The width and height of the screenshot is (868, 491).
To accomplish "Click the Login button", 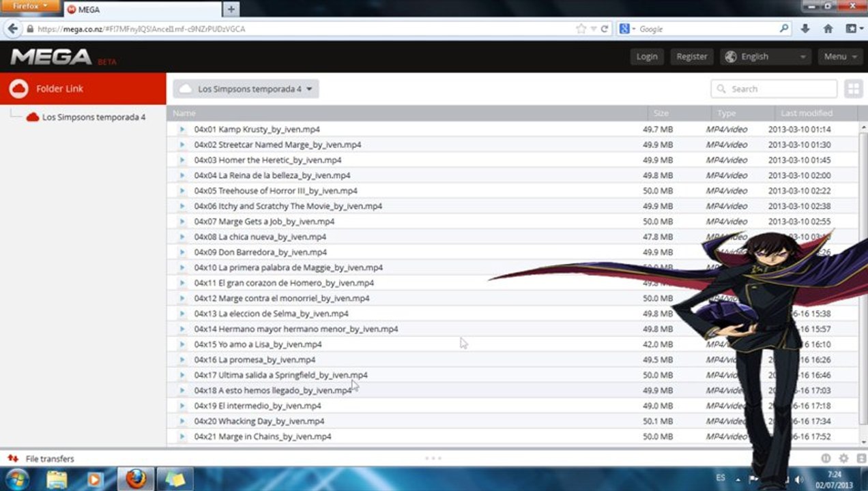I will (647, 57).
